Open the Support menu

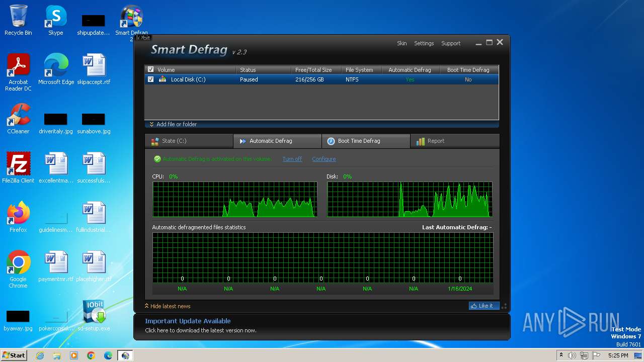point(451,43)
